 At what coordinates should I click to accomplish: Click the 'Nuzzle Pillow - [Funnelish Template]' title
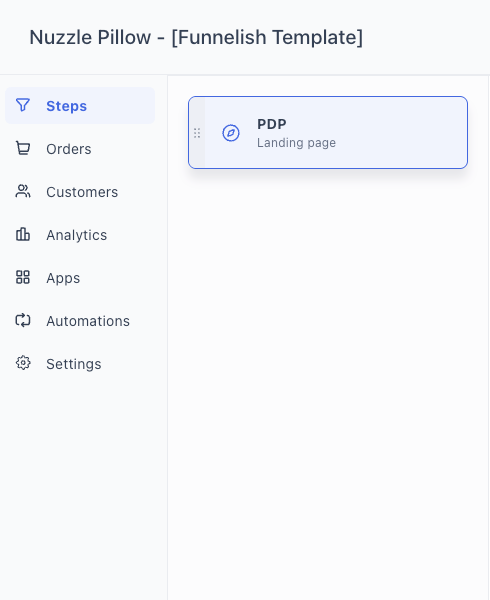(x=196, y=38)
